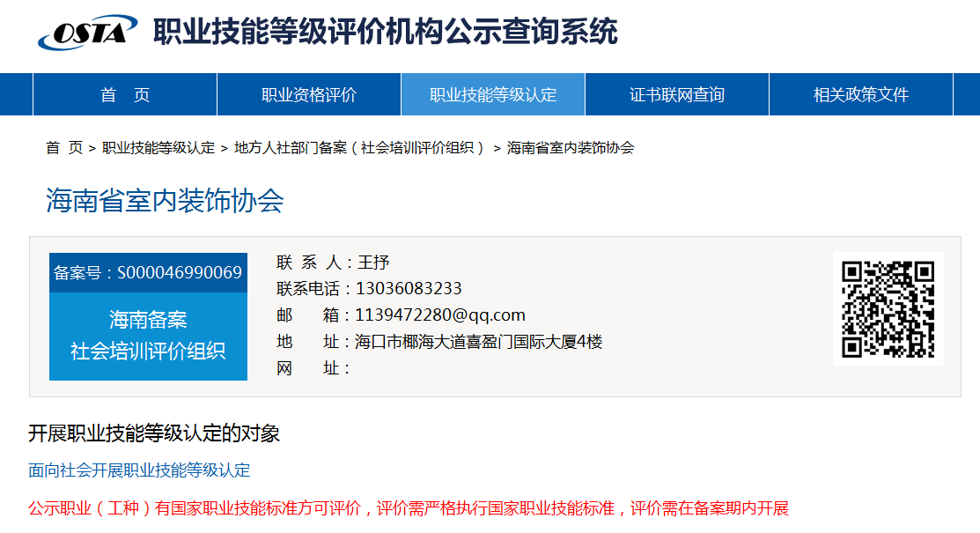Click the OSTA logo

pyautogui.click(x=87, y=33)
